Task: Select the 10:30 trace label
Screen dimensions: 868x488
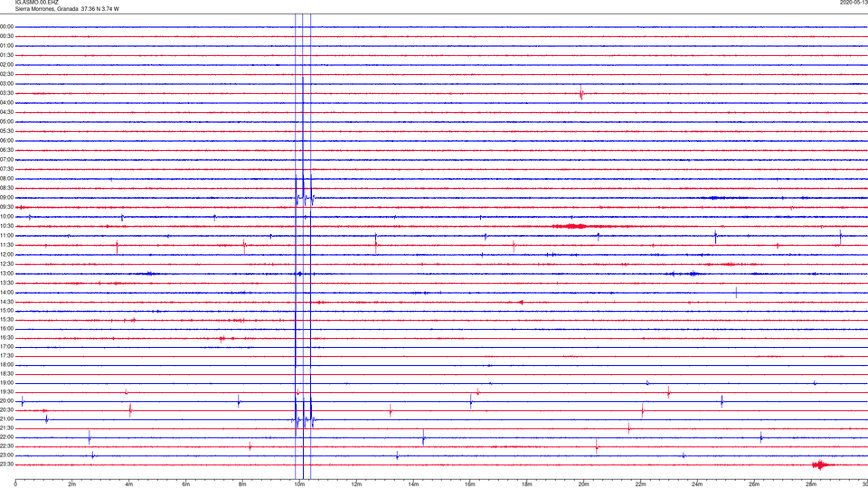Action: [6, 226]
